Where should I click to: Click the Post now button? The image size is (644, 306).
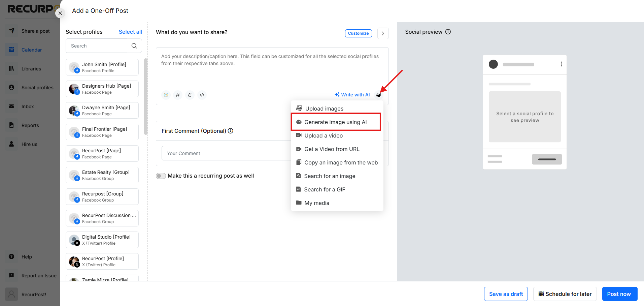(620, 294)
